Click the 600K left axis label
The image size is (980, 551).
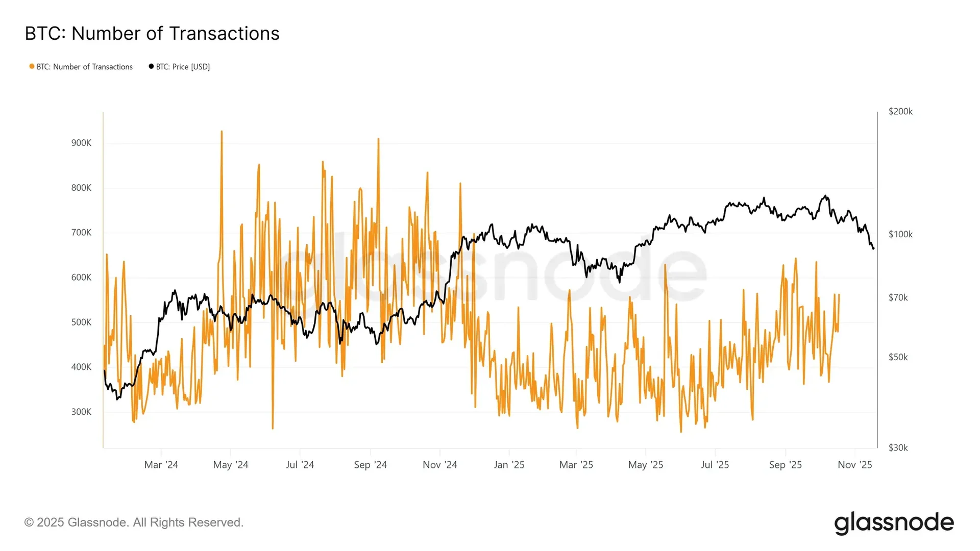(82, 278)
